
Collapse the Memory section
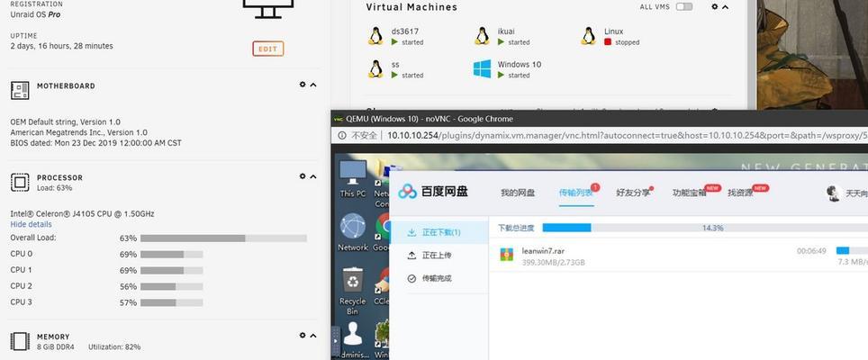click(313, 335)
